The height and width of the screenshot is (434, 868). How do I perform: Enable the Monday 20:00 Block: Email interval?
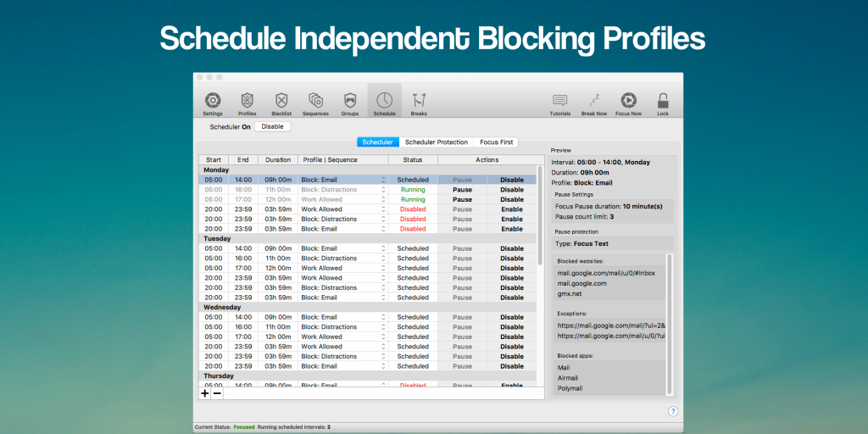coord(511,229)
